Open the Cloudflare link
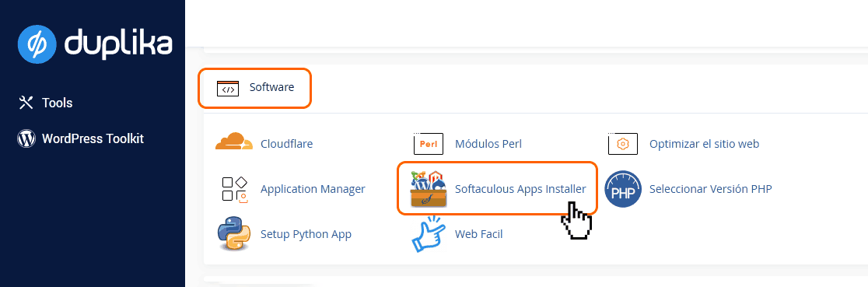 287,143
